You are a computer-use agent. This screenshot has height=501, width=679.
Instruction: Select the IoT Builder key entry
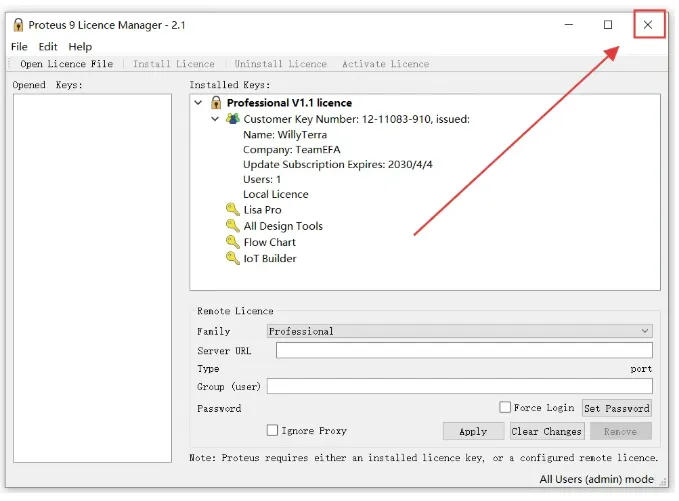pyautogui.click(x=270, y=259)
